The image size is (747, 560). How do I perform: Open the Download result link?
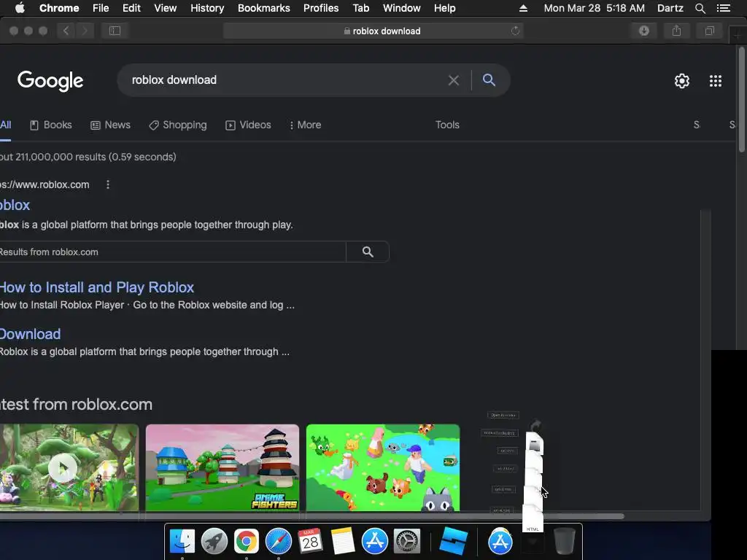point(30,334)
